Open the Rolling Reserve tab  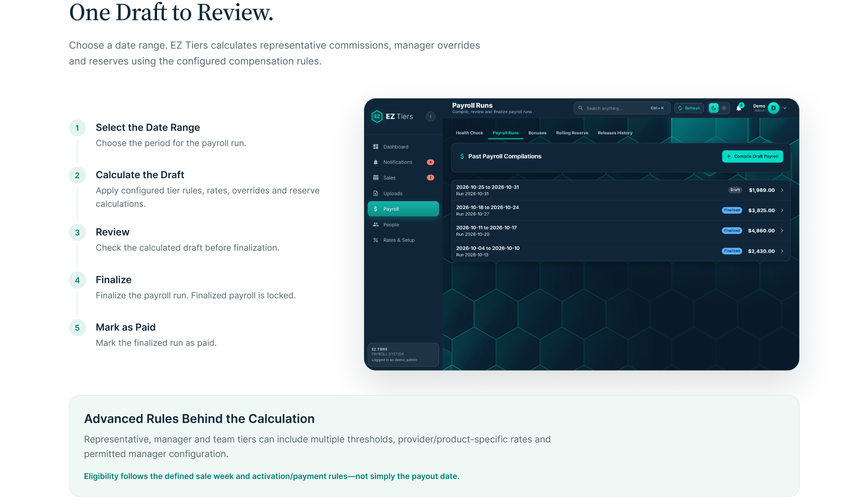point(572,133)
